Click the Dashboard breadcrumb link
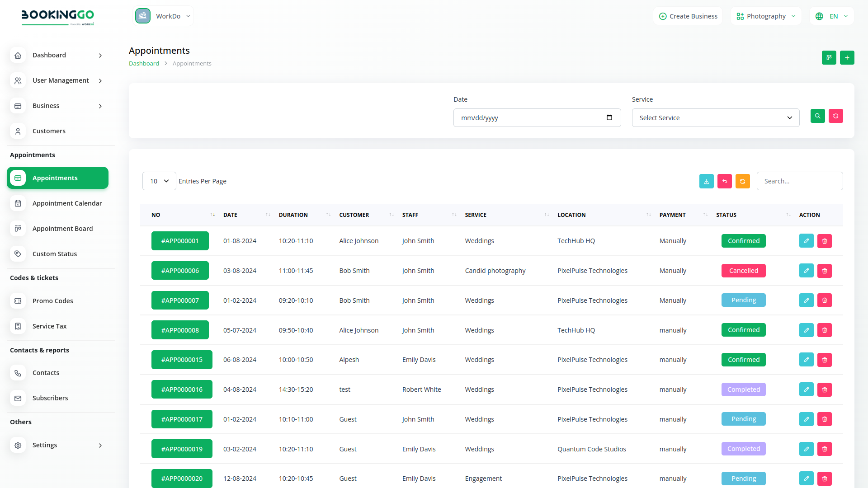The image size is (868, 488). coord(144,64)
